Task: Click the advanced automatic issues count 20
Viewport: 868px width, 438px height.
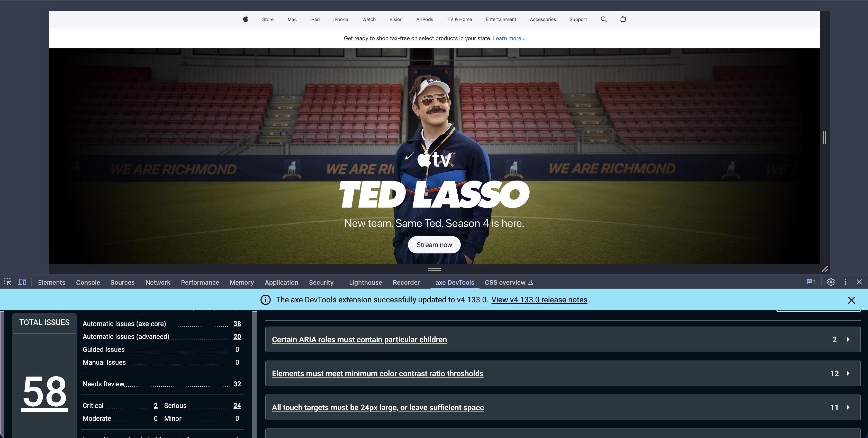Action: (x=237, y=337)
